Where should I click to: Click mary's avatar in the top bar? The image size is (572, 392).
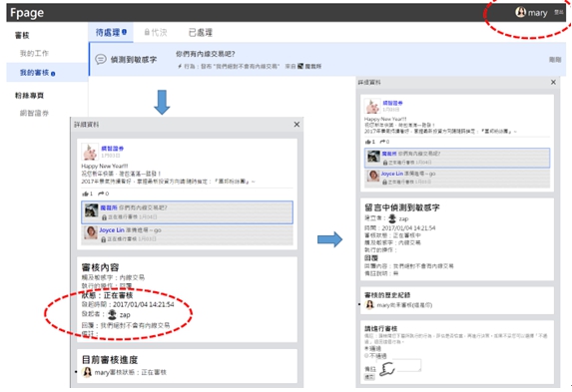pyautogui.click(x=520, y=12)
